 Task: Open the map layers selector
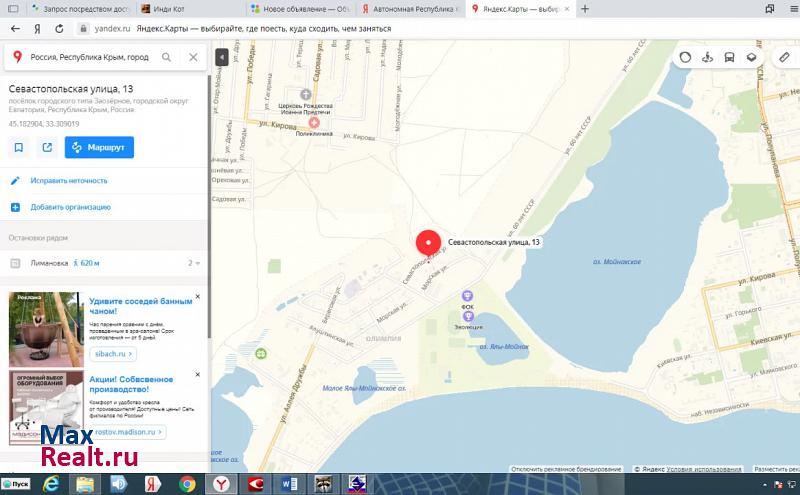(x=752, y=57)
